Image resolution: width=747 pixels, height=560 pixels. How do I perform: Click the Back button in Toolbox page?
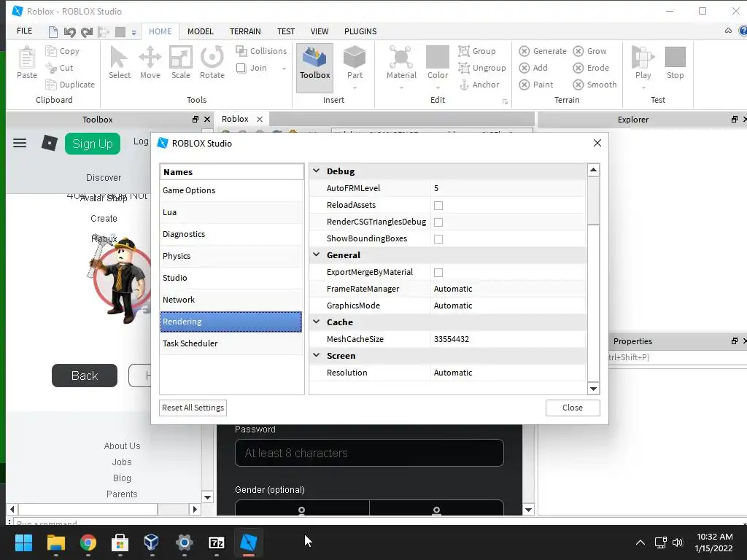click(85, 376)
